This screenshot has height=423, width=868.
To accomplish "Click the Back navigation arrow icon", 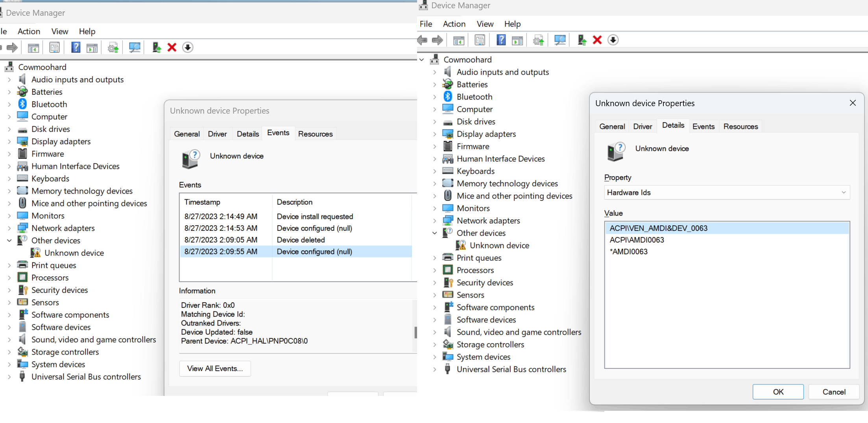I will (422, 40).
